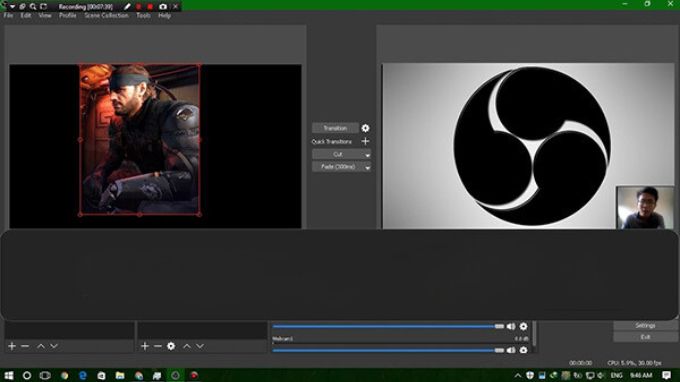Launch Edge from the taskbar
Viewport: 680px width, 382px height.
[x=83, y=375]
